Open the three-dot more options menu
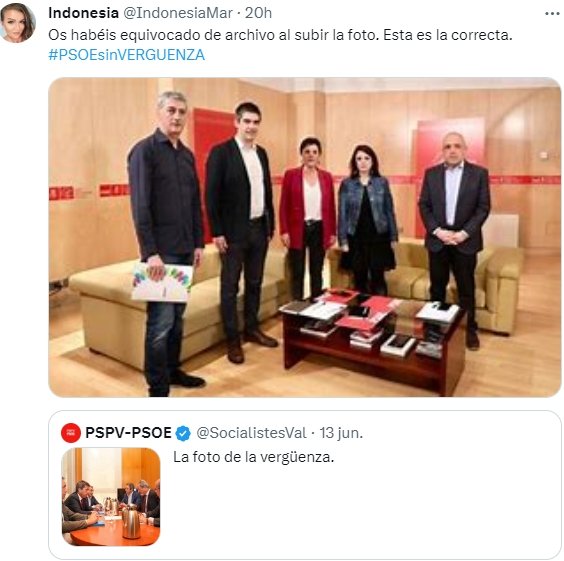The width and height of the screenshot is (564, 561). 552,14
